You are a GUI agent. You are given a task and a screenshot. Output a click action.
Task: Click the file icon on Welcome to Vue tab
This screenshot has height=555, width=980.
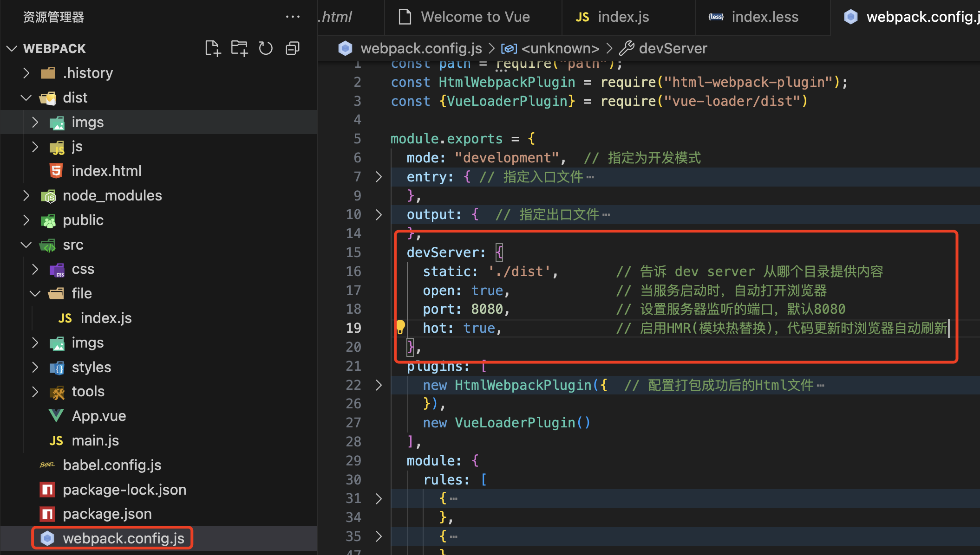tap(405, 17)
